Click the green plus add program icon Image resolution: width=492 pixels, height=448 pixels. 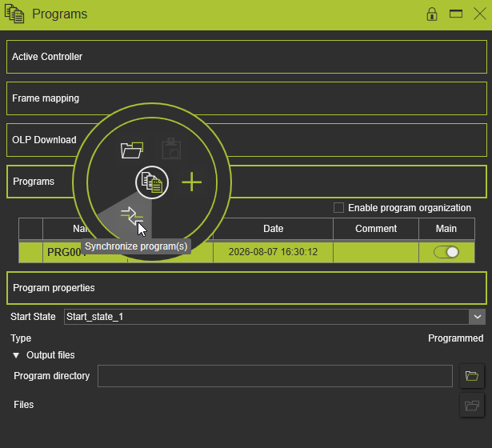click(192, 182)
